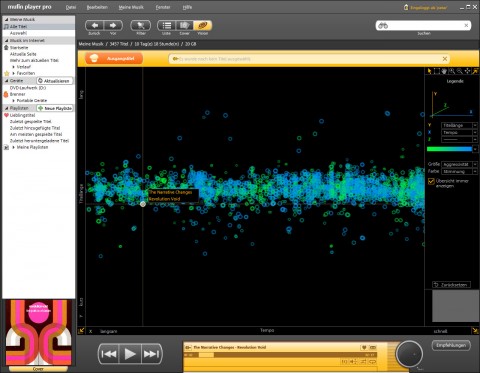Expand the Favoriten tree item
This screenshot has width=480, height=373.
(13, 73)
